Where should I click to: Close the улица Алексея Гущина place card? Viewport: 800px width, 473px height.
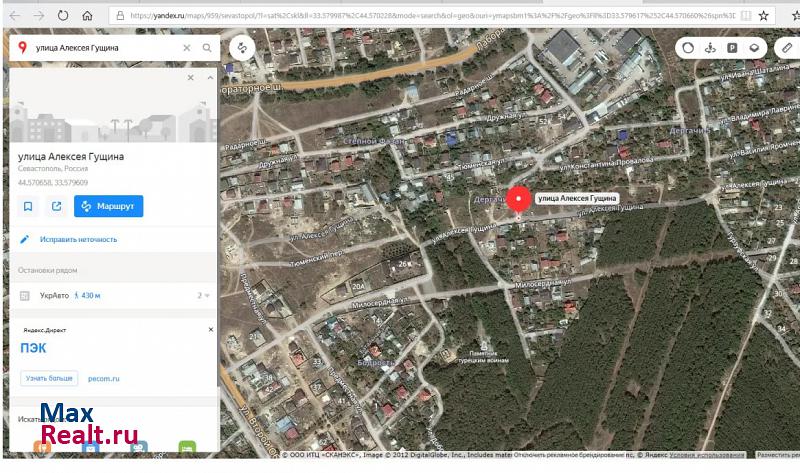pyautogui.click(x=191, y=77)
